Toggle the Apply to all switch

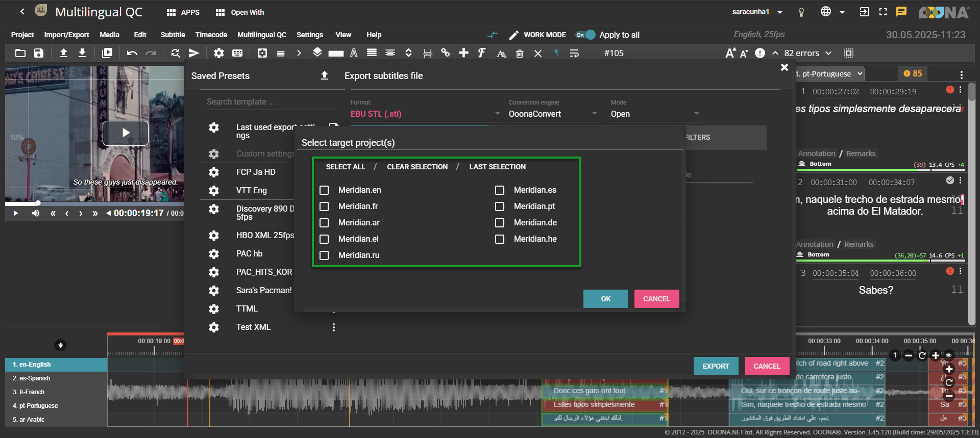pyautogui.click(x=586, y=35)
